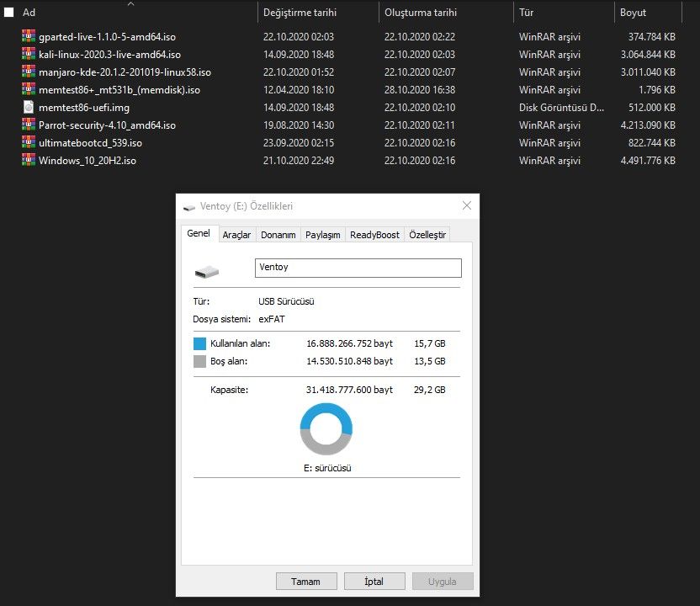Tick the select-all checkbox in the Ad header
The image size is (700, 606).
(x=9, y=13)
